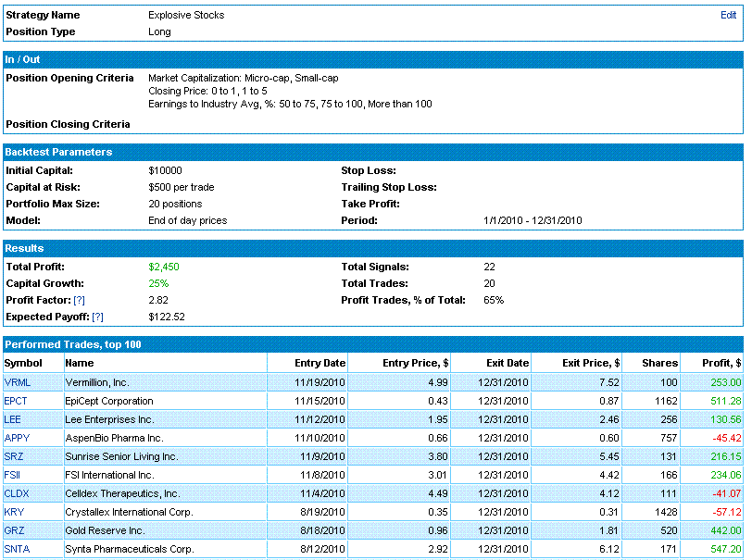
Task: Click the Exit Price, $ column header
Action: pos(591,363)
